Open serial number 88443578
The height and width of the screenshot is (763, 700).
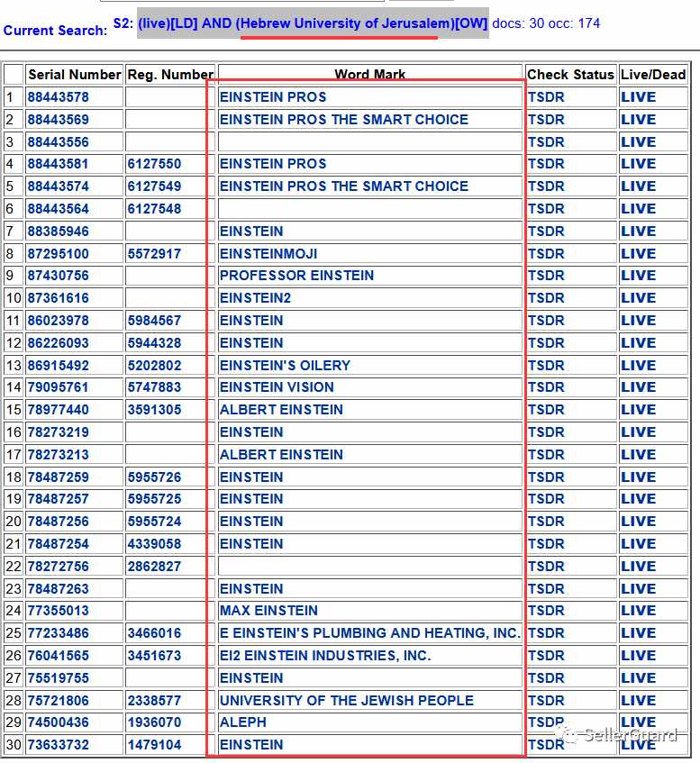pos(58,96)
